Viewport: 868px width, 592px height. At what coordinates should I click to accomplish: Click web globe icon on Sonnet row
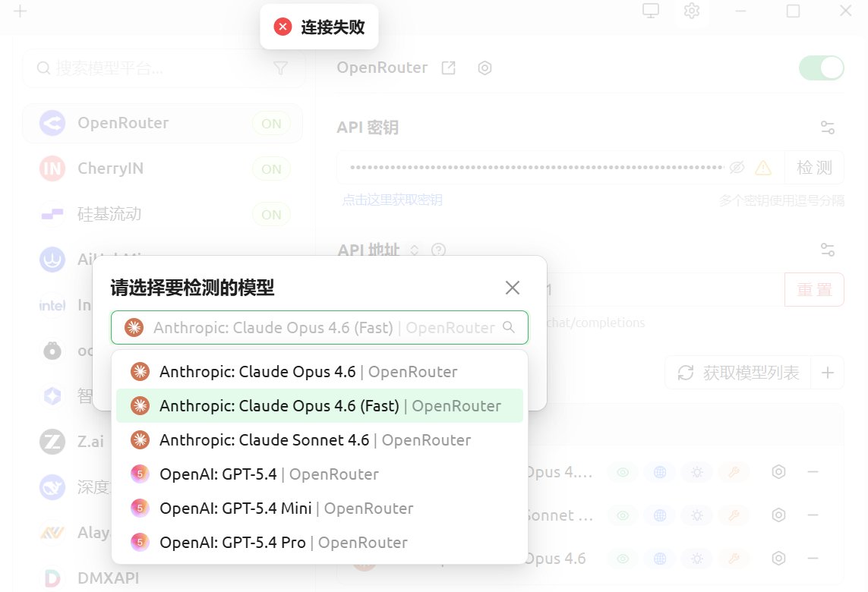660,515
